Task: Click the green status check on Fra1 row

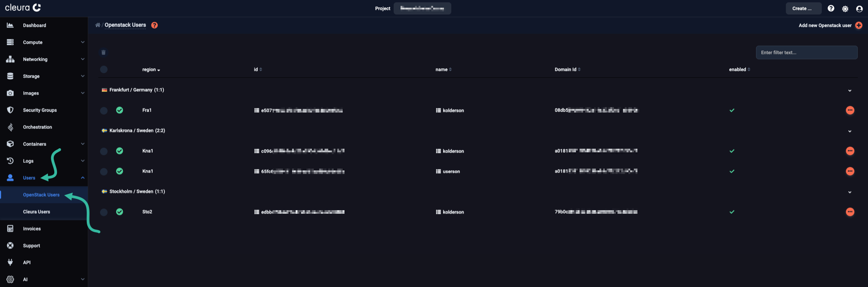Action: [x=119, y=110]
